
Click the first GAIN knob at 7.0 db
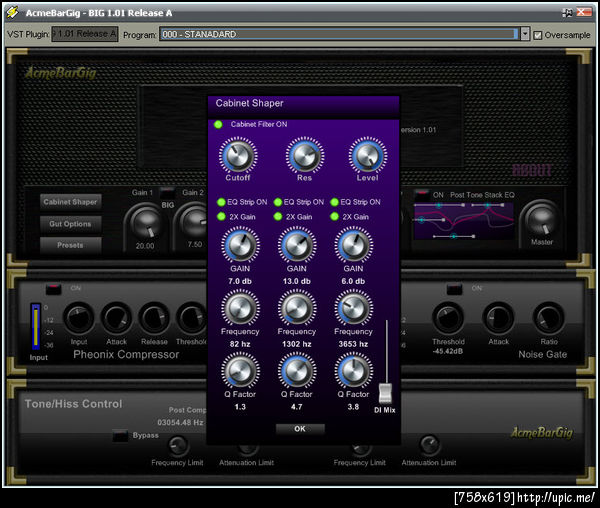coord(240,246)
